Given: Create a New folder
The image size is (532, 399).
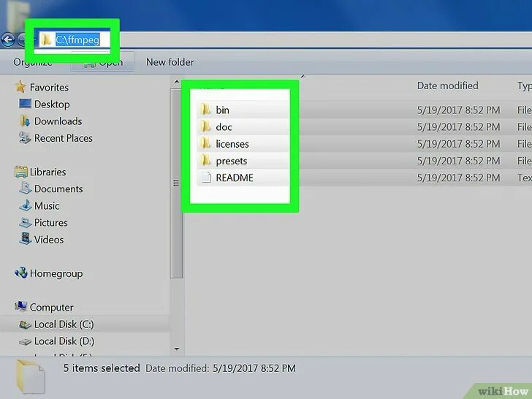Looking at the screenshot, I should tap(170, 62).
